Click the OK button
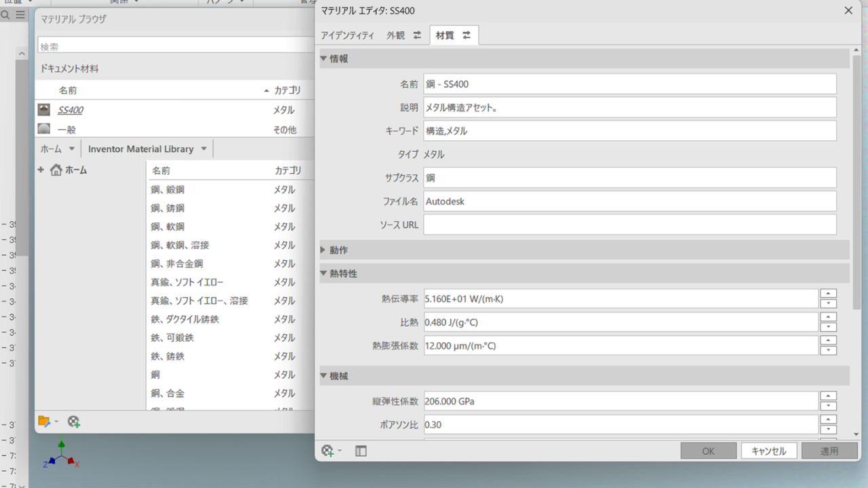 pos(709,451)
